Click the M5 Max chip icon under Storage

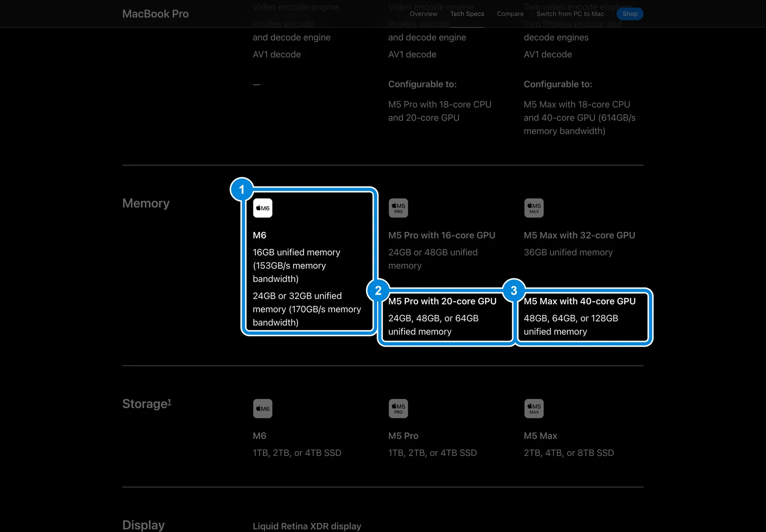click(x=534, y=408)
